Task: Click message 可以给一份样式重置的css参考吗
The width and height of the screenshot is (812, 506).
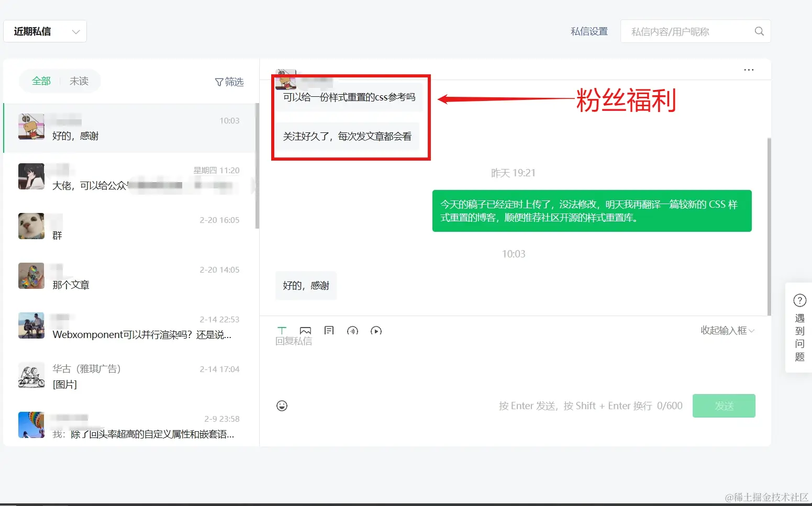Action: coord(349,97)
